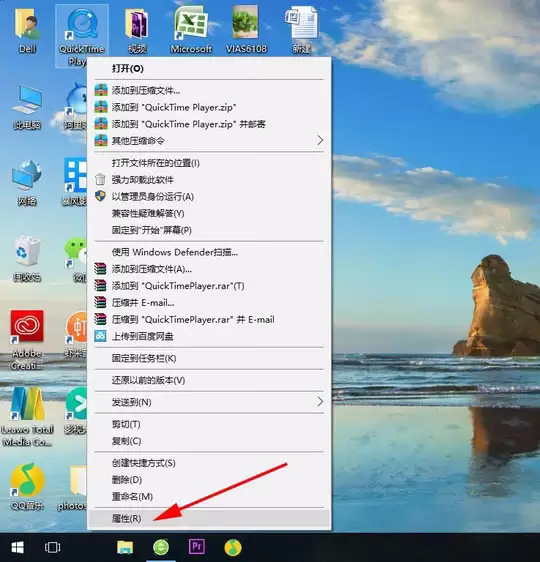
Task: Choose 添加到 "QuickTime Player.zip" 并邮寄
Action: 209,124
